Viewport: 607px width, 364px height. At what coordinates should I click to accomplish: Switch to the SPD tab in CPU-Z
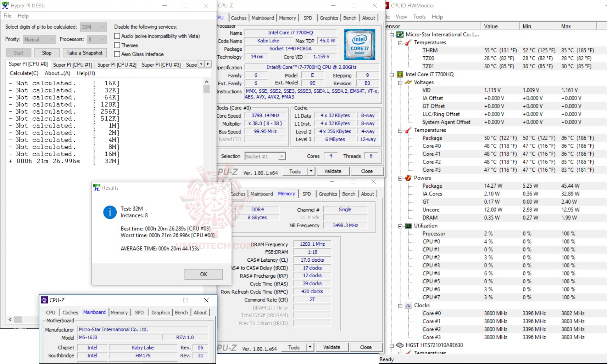[x=308, y=18]
